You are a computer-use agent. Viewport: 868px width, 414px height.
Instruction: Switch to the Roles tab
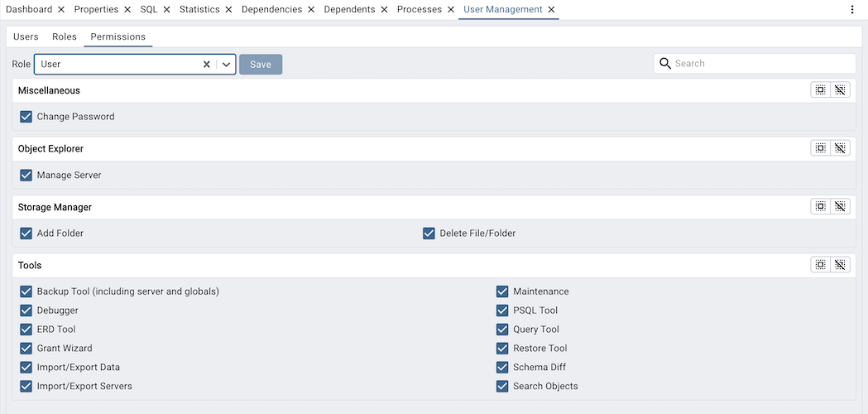click(x=65, y=37)
